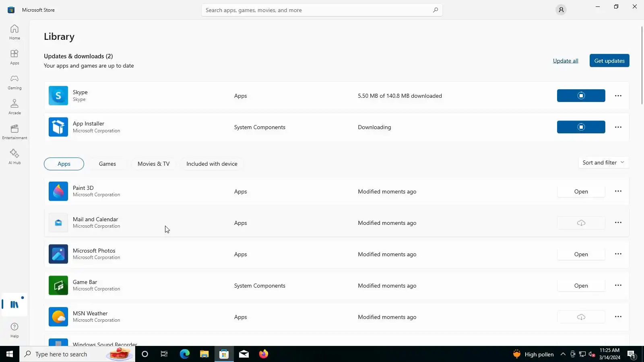Screen dimensions: 644x362
Task: Click the Game Bar app name
Action: [x=85, y=282]
